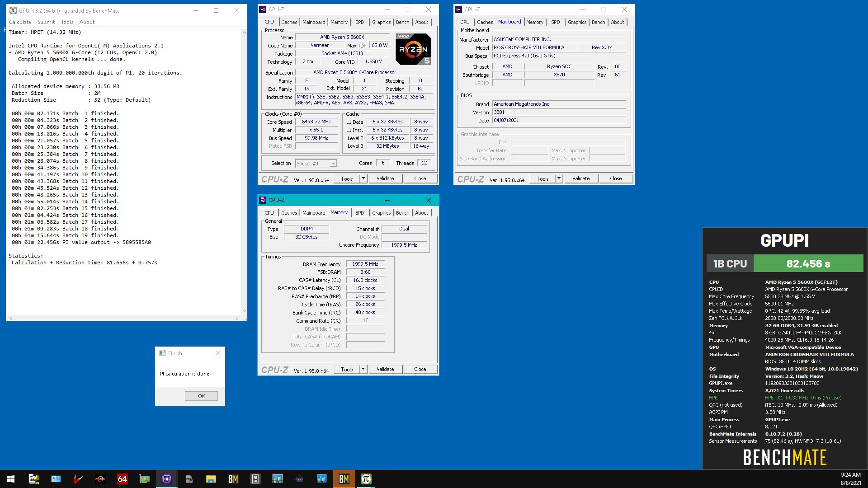Click the Memory CPU-Z window title icon
The width and height of the screenshot is (868, 488).
click(x=263, y=200)
